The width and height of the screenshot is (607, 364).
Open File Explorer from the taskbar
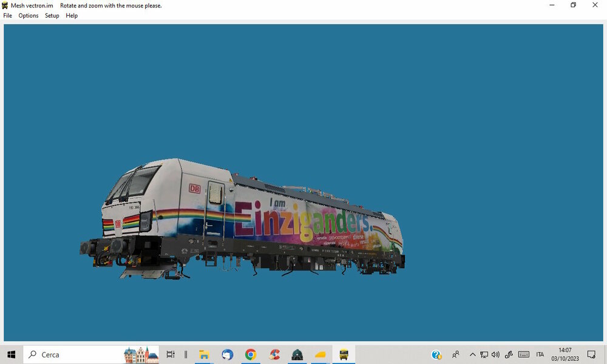[204, 354]
